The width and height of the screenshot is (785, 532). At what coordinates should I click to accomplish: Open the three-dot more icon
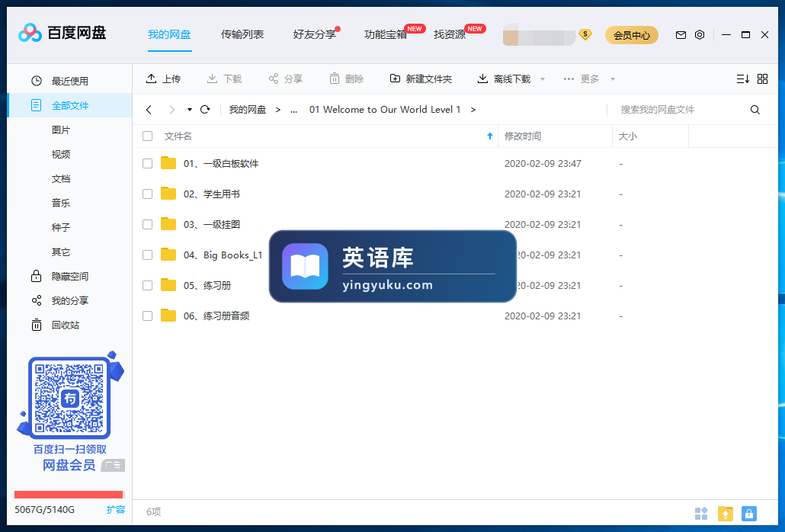click(x=569, y=79)
